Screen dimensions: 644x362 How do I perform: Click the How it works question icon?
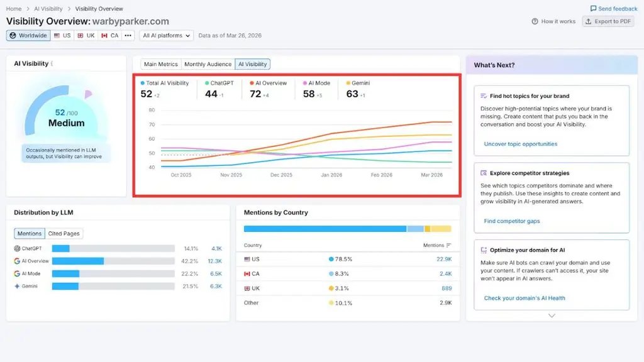pyautogui.click(x=535, y=21)
